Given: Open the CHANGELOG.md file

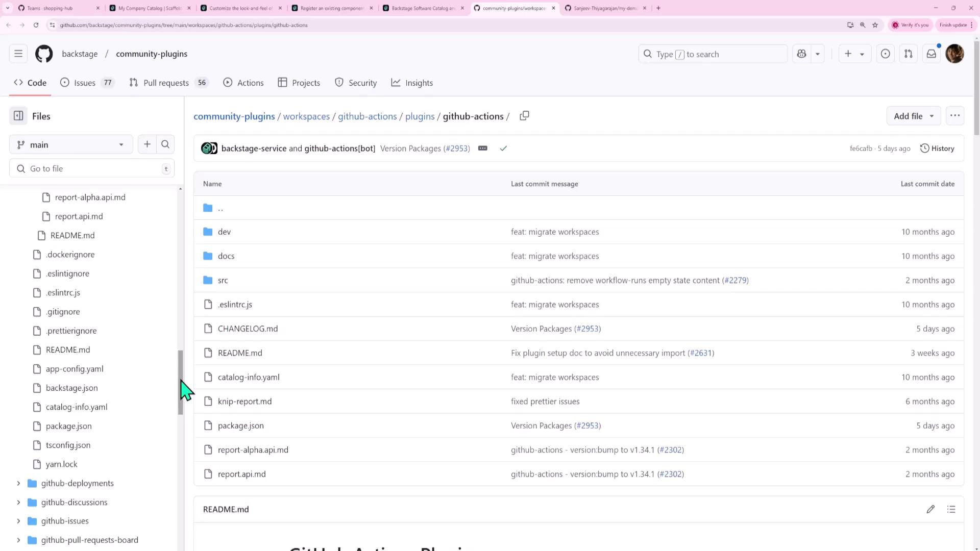Looking at the screenshot, I should coord(248,329).
